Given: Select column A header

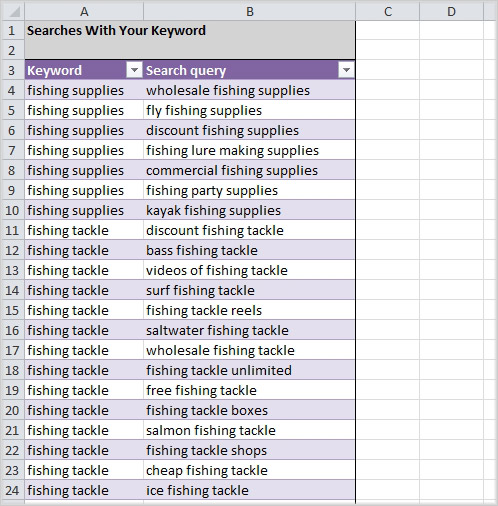Looking at the screenshot, I should coord(84,12).
